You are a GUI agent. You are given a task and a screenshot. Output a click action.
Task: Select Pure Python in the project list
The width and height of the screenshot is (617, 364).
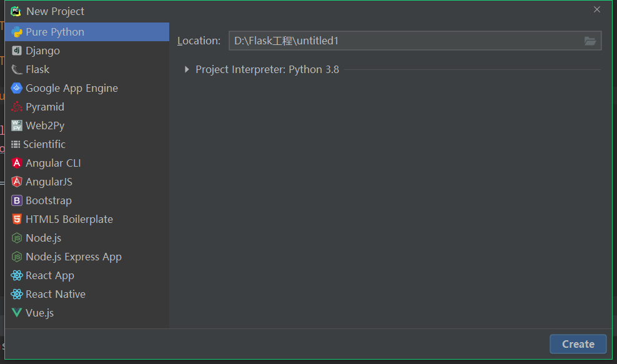87,32
